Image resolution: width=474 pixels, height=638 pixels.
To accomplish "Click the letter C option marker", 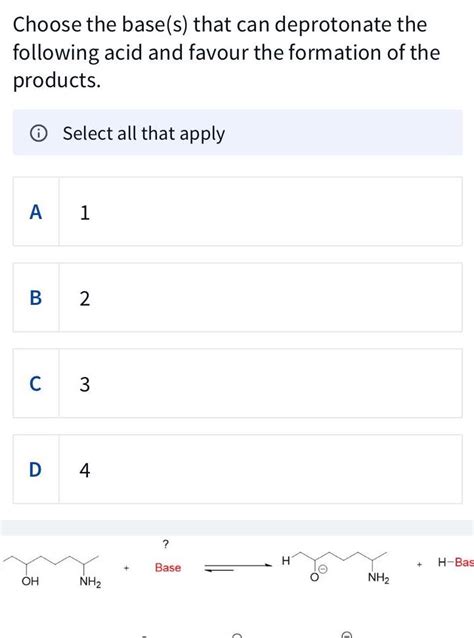I will pos(36,384).
